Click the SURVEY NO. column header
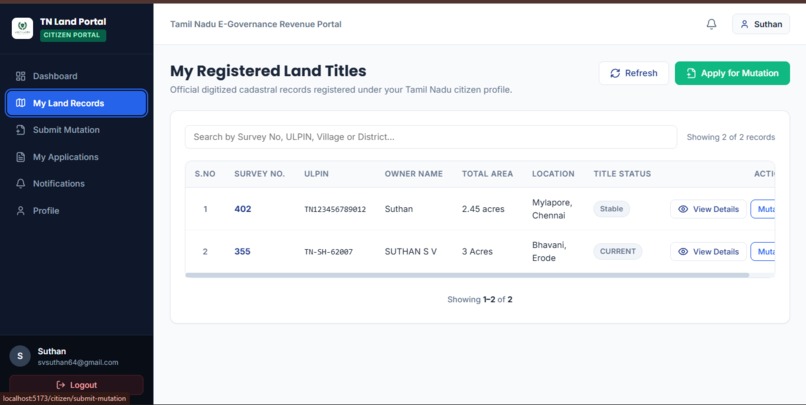 pyautogui.click(x=260, y=174)
